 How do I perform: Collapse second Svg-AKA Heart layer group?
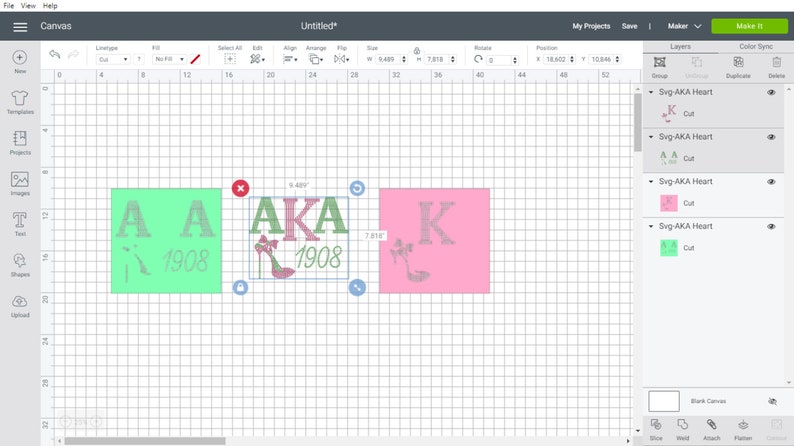click(x=651, y=137)
